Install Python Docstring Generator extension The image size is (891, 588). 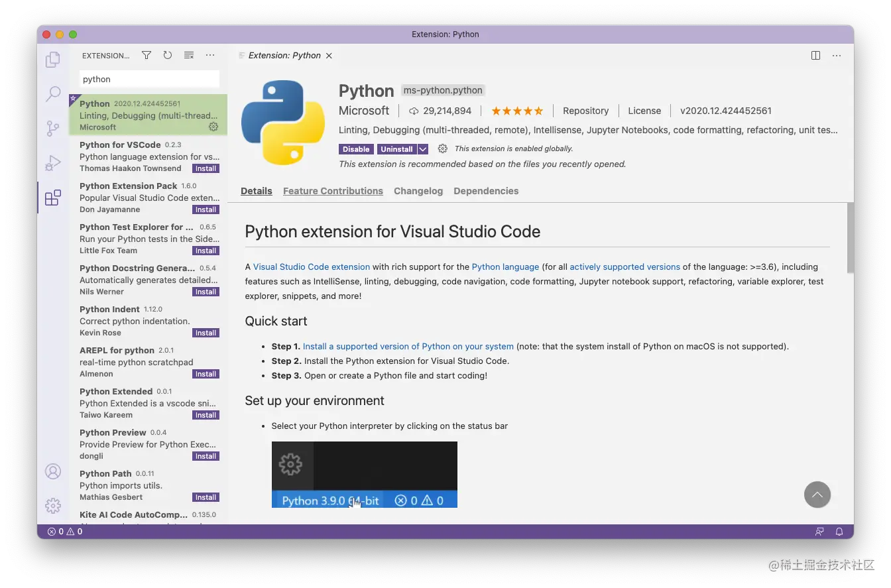(206, 292)
